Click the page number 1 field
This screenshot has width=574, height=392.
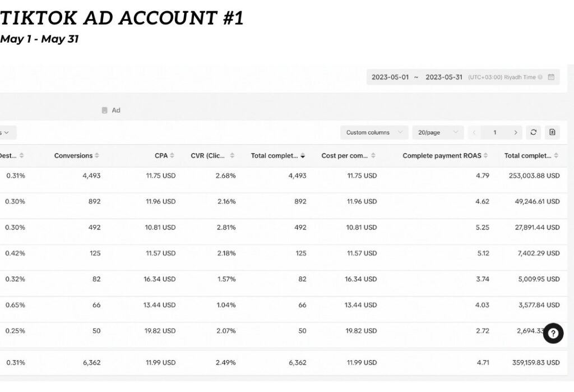click(x=494, y=132)
